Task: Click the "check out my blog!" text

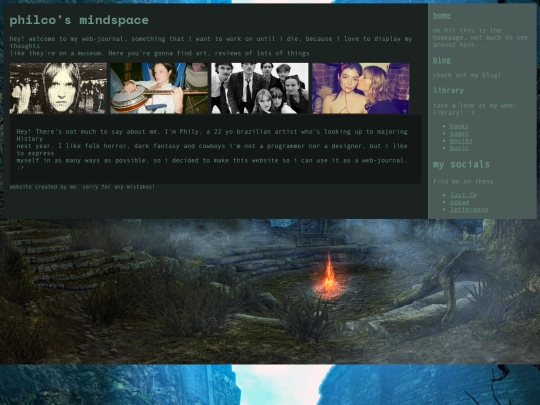Action: (467, 75)
